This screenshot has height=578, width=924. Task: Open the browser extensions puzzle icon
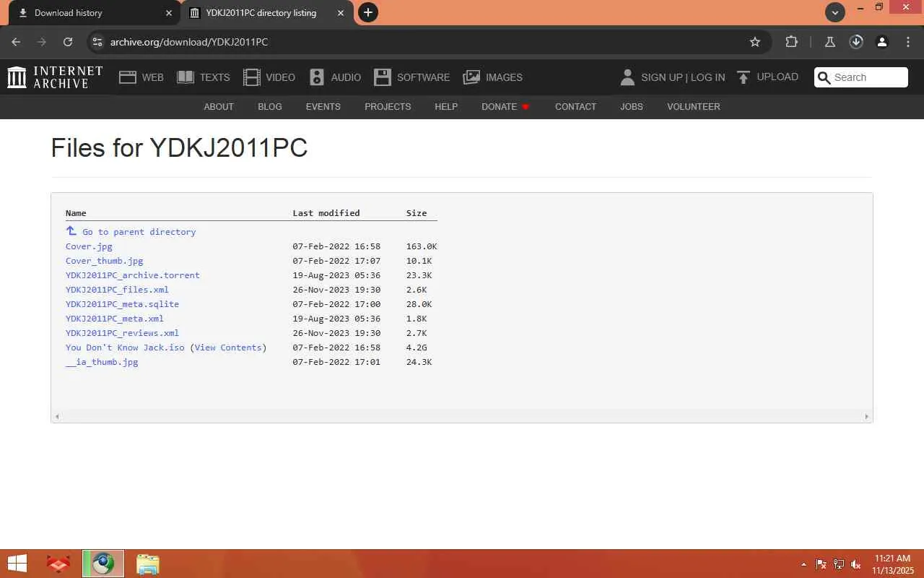(x=791, y=42)
